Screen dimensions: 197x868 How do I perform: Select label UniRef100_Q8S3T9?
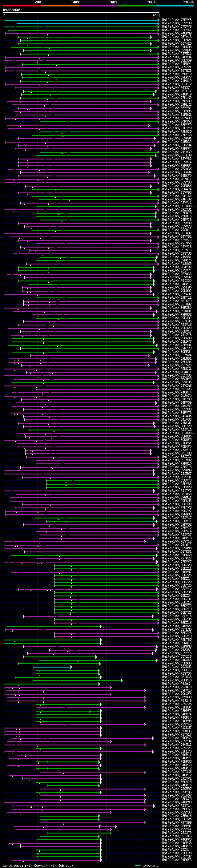(x=177, y=832)
